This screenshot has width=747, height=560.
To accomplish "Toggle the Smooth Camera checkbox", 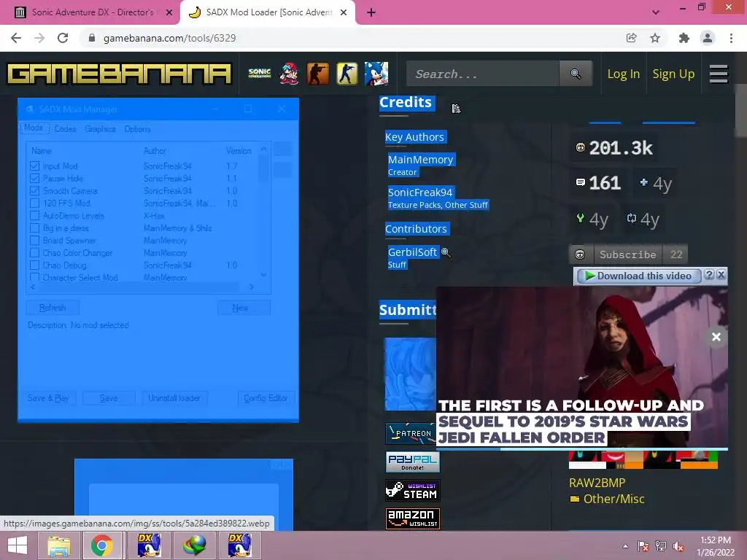I will (34, 190).
